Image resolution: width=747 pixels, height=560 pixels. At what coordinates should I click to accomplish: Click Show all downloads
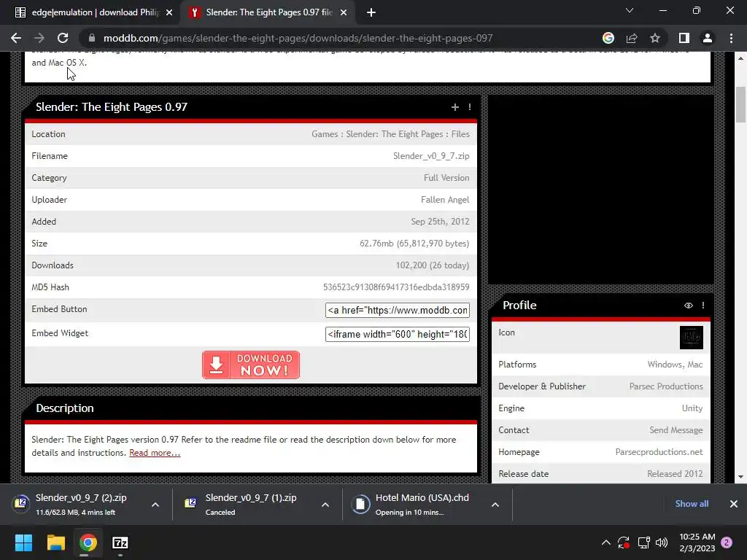pyautogui.click(x=692, y=504)
